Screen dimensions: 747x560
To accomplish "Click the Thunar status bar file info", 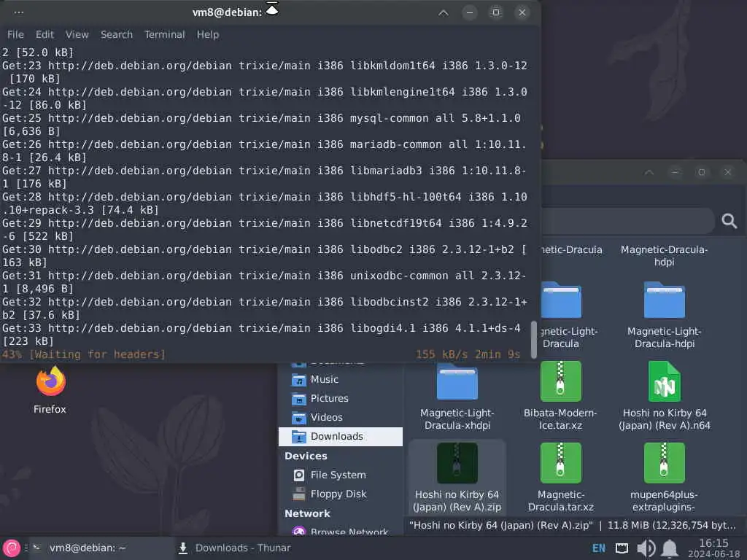I will click(573, 525).
